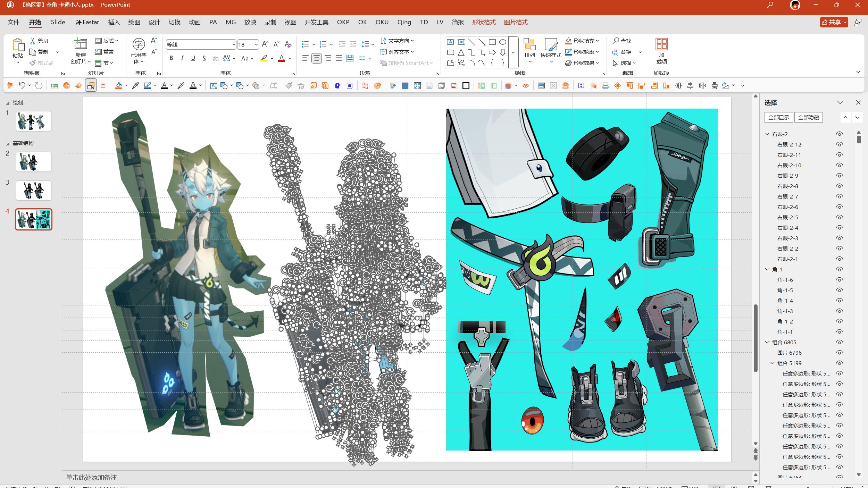Toggle visibility of 图片 6796
The width and height of the screenshot is (868, 488).
tap(840, 353)
